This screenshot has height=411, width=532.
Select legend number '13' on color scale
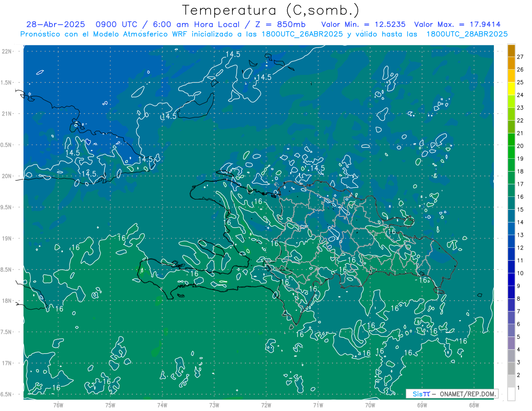[x=520, y=235]
